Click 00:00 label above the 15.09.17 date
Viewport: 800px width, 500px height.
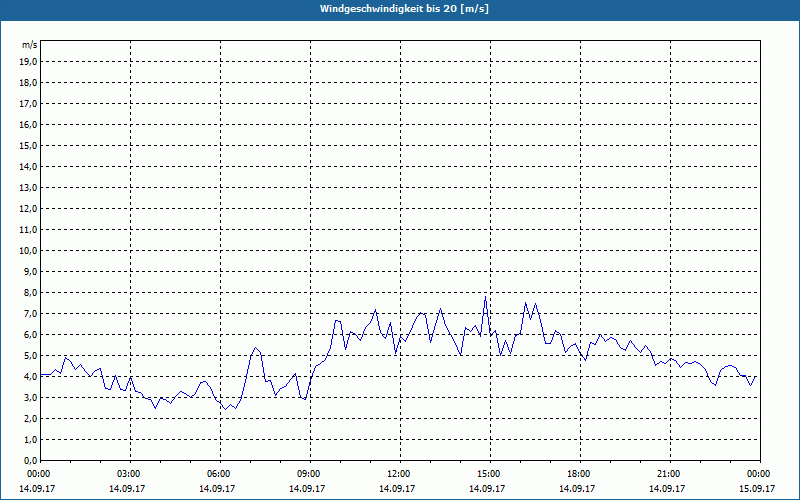pos(759,474)
